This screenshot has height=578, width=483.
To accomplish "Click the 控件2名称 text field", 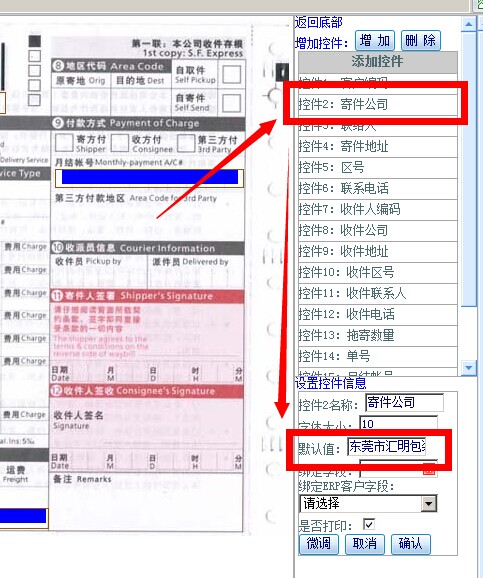I will [x=404, y=403].
